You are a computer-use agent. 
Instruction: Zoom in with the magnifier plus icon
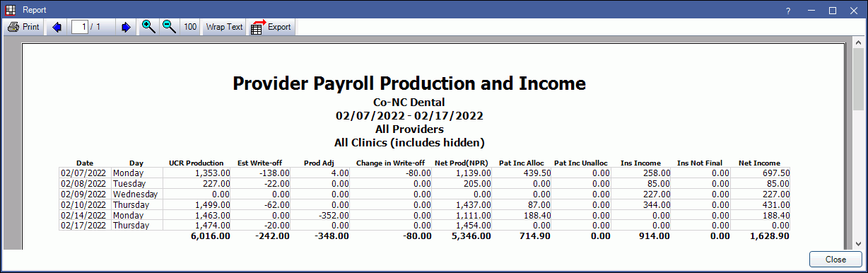click(148, 27)
